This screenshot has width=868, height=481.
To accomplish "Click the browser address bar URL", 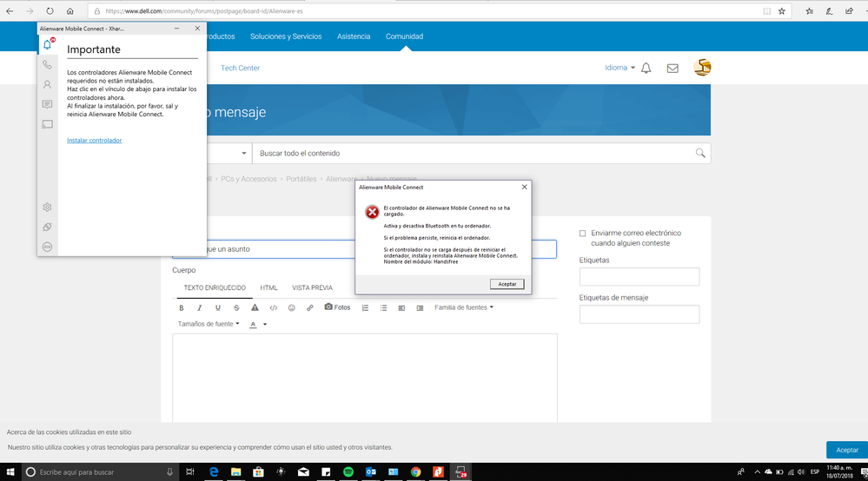I will [x=204, y=11].
